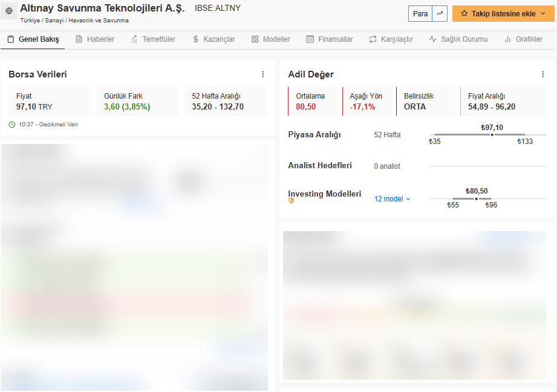Click the globe icon beside company name

point(9,11)
